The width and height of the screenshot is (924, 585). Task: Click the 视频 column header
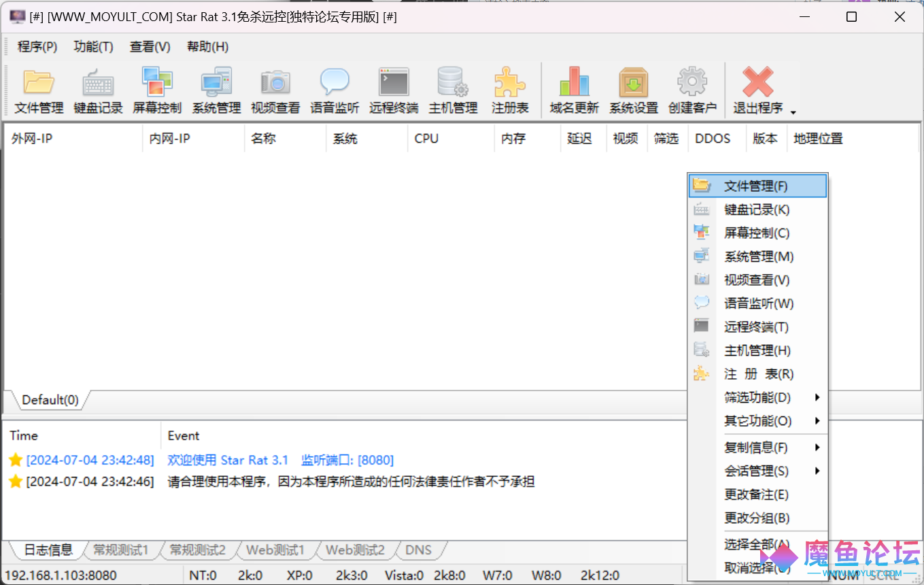(626, 138)
